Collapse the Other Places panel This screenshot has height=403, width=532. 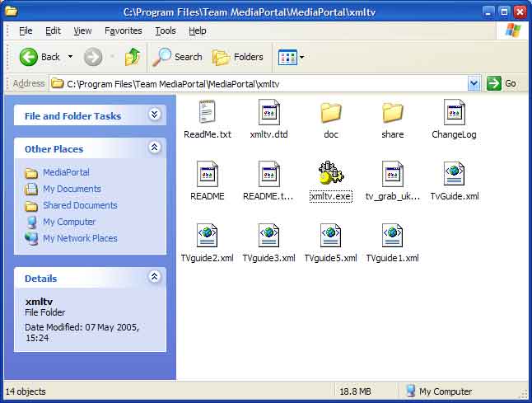(154, 148)
